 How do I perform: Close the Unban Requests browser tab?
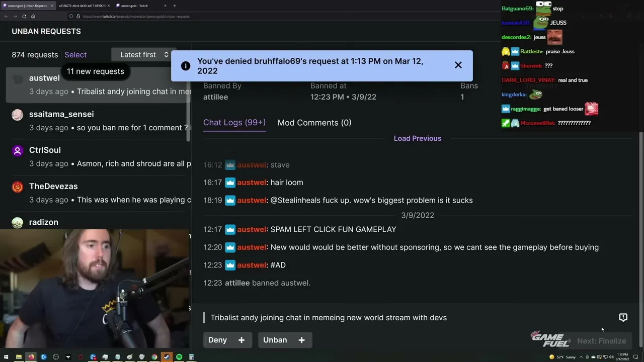51,6
